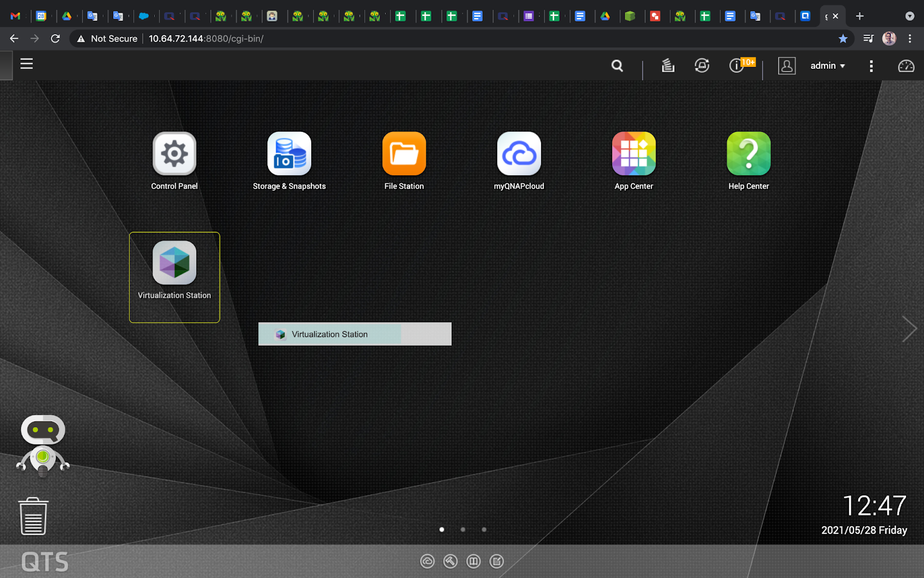Switch to the purple Google Forms tab
The width and height of the screenshot is (924, 578).
point(528,16)
